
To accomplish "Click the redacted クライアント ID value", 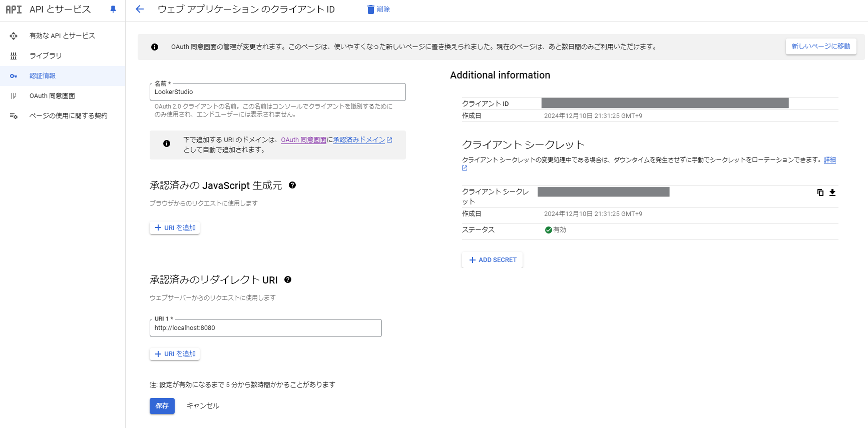I will coord(665,103).
